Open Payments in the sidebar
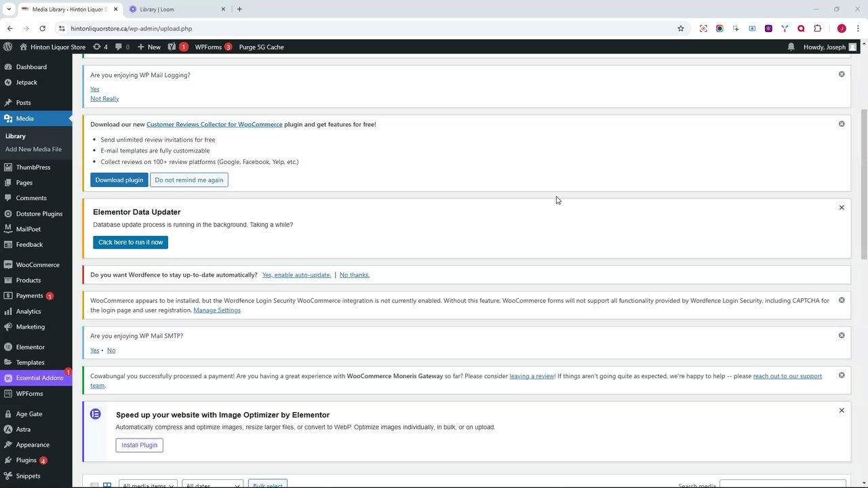This screenshot has height=488, width=868. pos(29,296)
